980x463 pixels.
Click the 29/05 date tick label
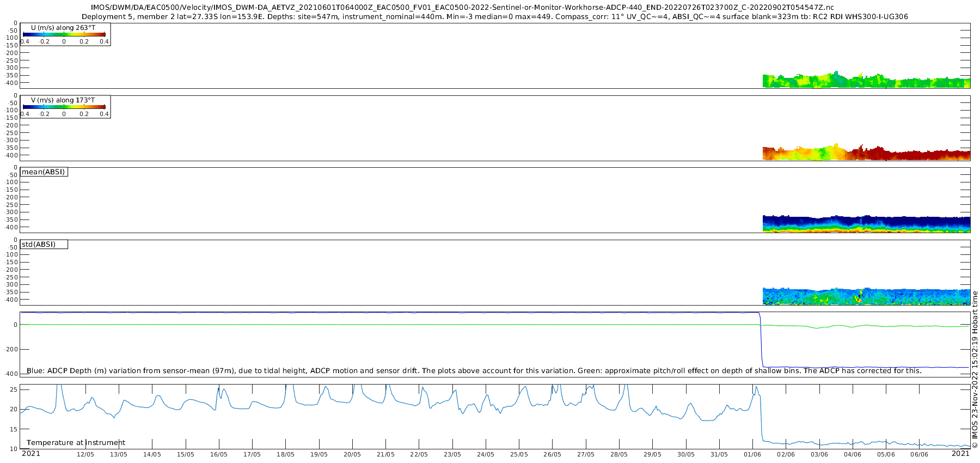point(652,454)
